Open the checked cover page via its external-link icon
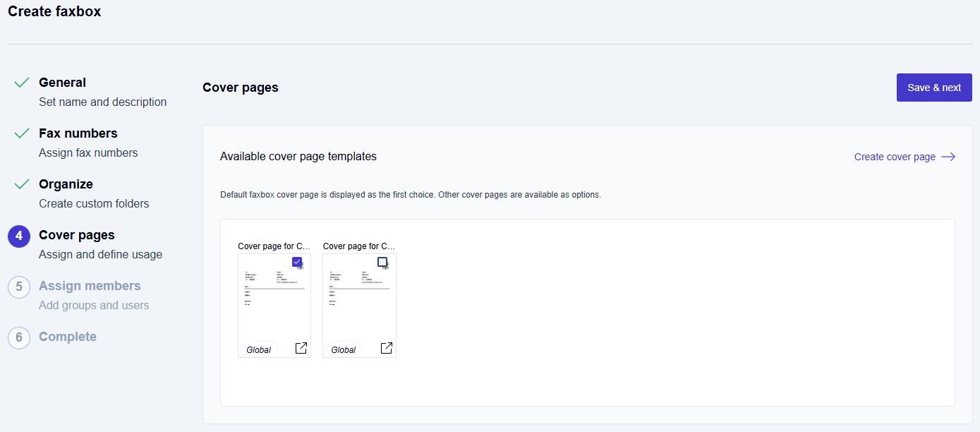The width and height of the screenshot is (980, 432). (301, 348)
